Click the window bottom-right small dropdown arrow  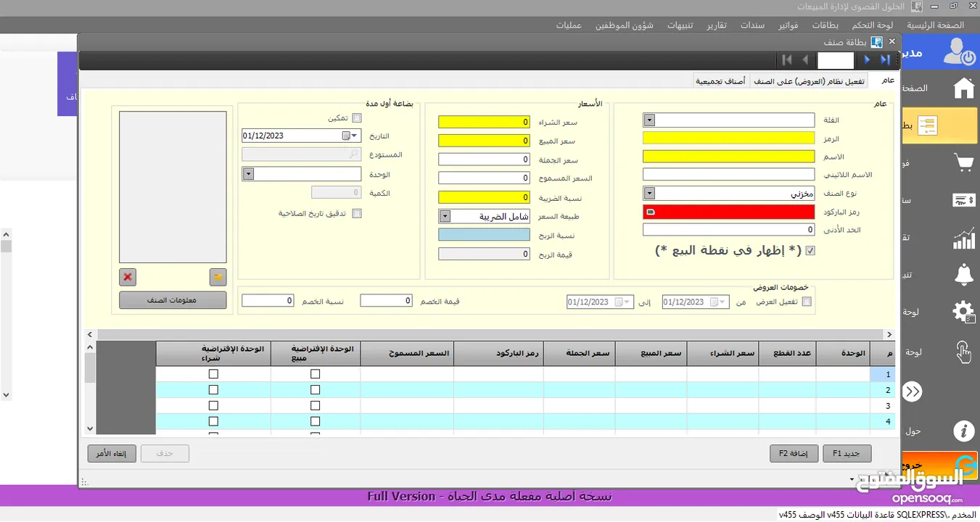(851, 479)
